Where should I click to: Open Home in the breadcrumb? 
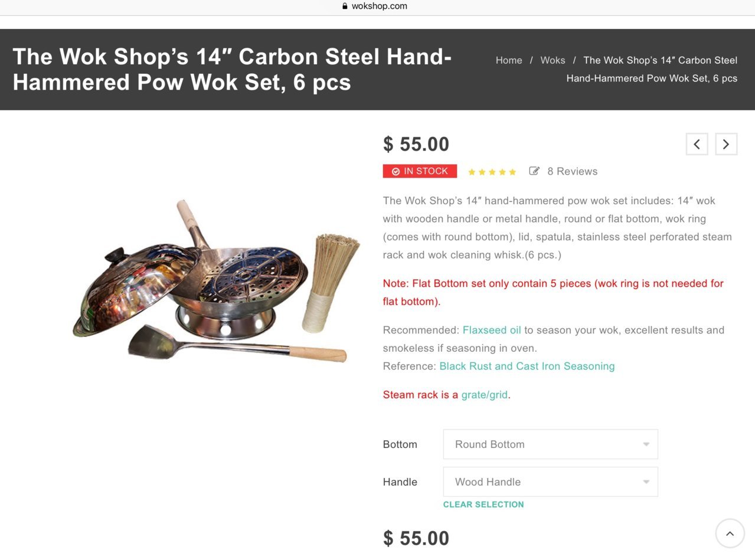509,60
